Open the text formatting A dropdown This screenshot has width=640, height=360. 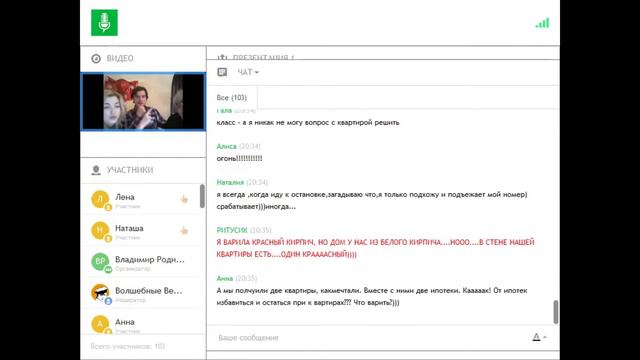pos(539,337)
